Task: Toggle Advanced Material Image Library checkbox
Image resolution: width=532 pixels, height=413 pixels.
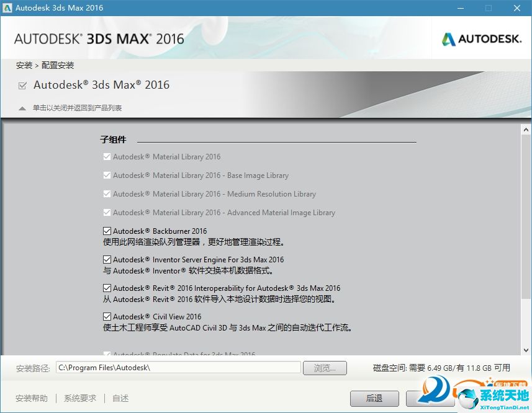Action: tap(107, 213)
